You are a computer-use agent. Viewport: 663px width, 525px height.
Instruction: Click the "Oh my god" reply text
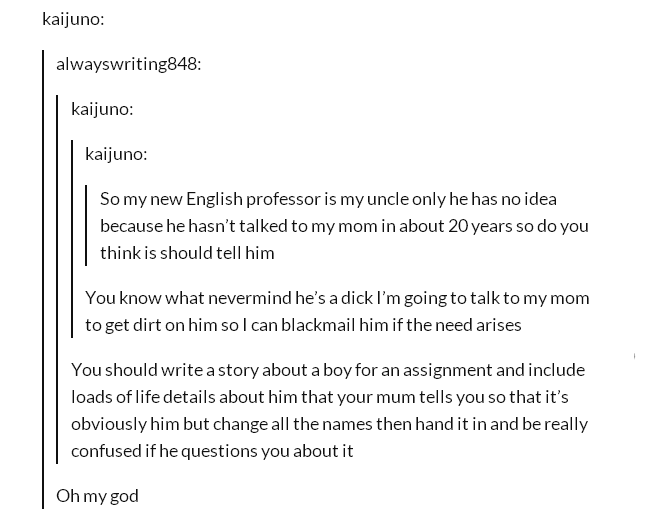point(97,496)
